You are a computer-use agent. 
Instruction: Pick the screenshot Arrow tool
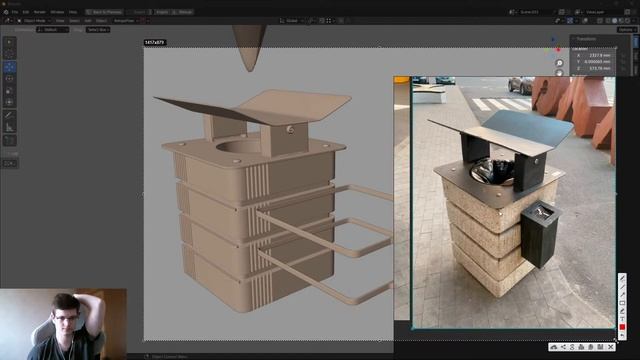tap(622, 295)
